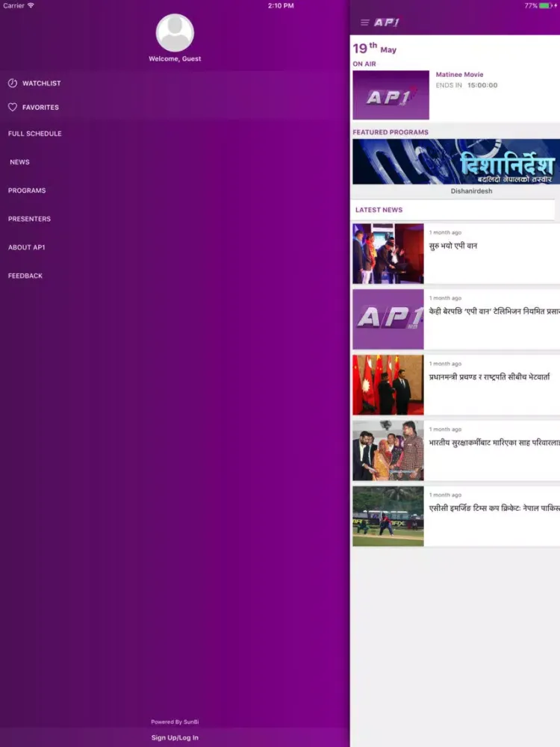560x747 pixels.
Task: Open the On Air AP1 thumbnail
Action: (x=391, y=96)
